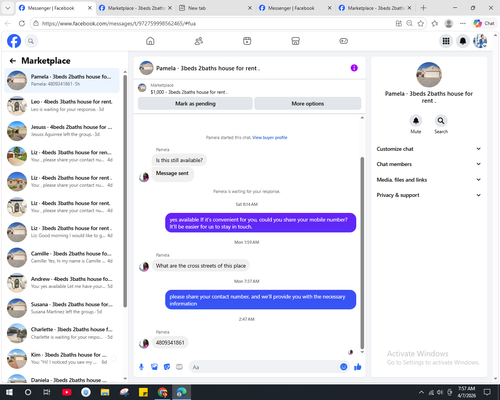
Task: Open emoji picker in message box
Action: 344,367
